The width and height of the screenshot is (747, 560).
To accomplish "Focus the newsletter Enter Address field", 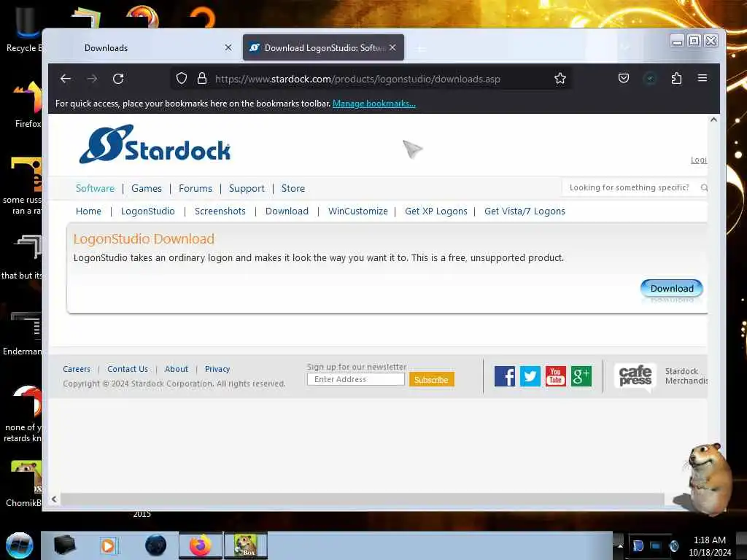I will point(356,379).
